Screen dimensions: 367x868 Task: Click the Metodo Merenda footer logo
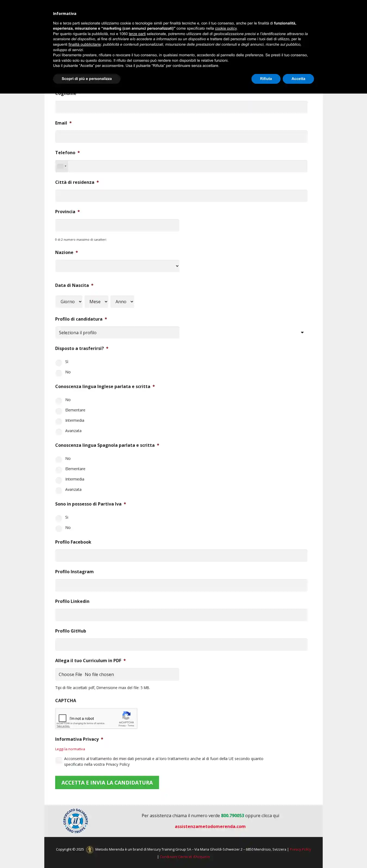90,850
